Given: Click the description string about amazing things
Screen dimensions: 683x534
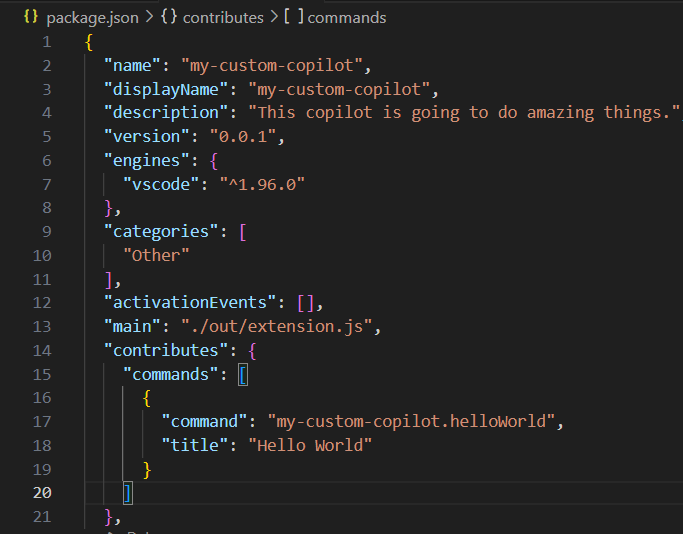Looking at the screenshot, I should coord(464,112).
